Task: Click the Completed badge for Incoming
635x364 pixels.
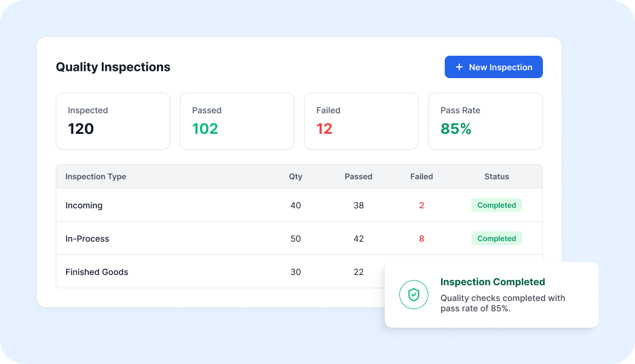Action: pyautogui.click(x=496, y=205)
